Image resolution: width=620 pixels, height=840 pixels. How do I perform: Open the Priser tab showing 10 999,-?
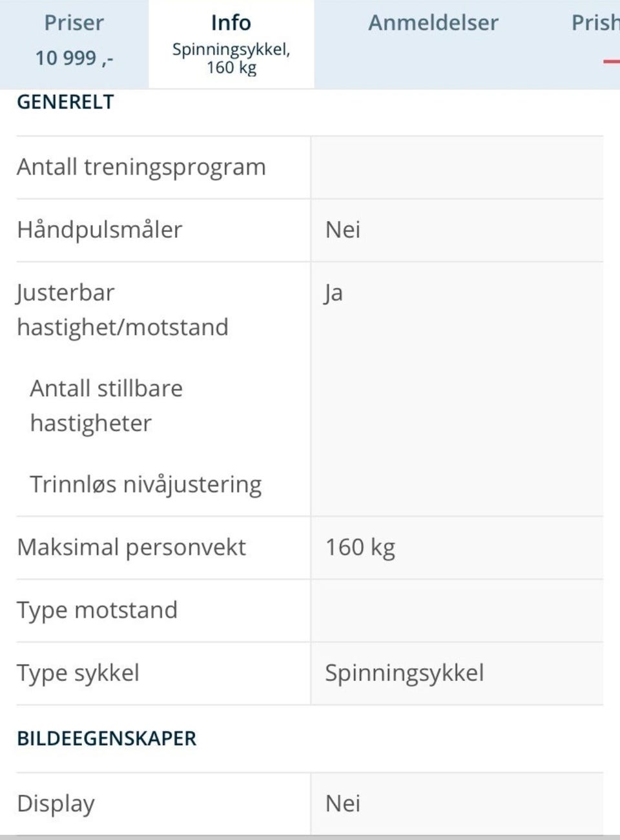pyautogui.click(x=74, y=44)
